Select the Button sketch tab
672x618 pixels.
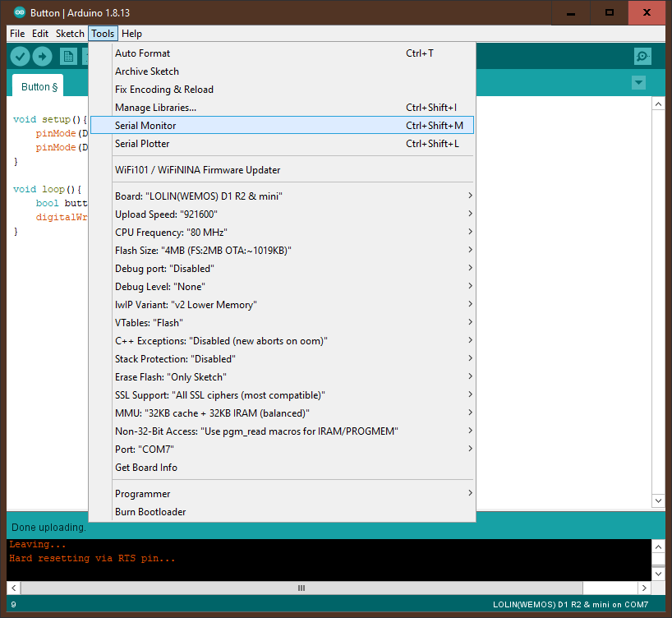39,86
